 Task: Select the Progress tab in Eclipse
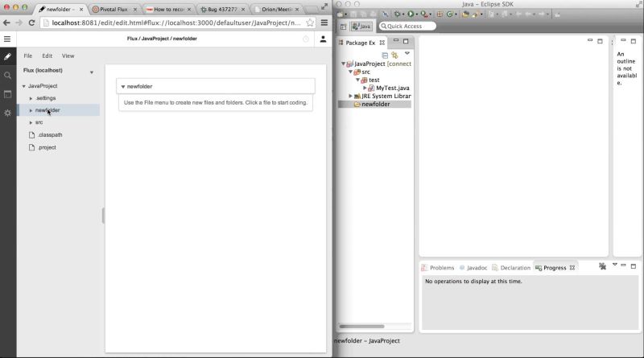tap(555, 268)
